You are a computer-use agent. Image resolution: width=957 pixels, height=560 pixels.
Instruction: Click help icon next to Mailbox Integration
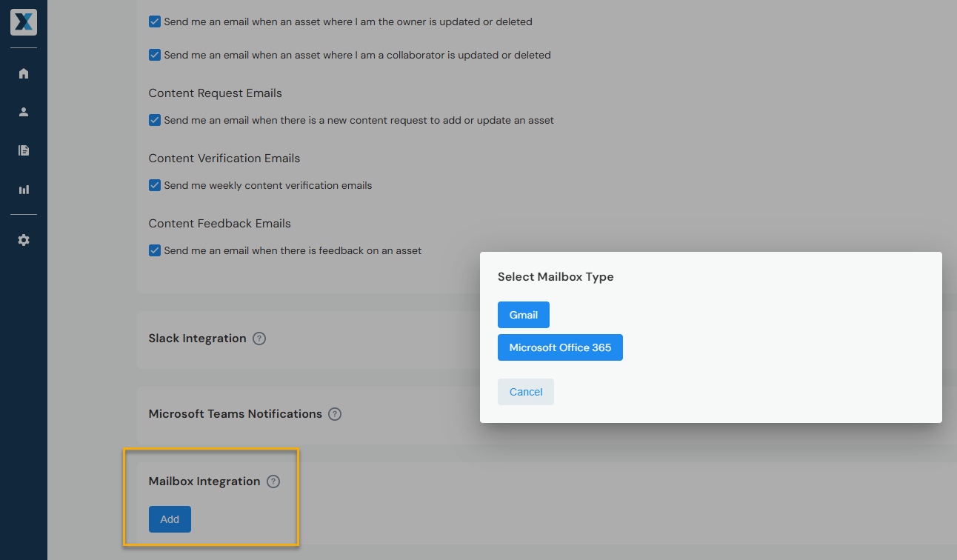pyautogui.click(x=273, y=481)
